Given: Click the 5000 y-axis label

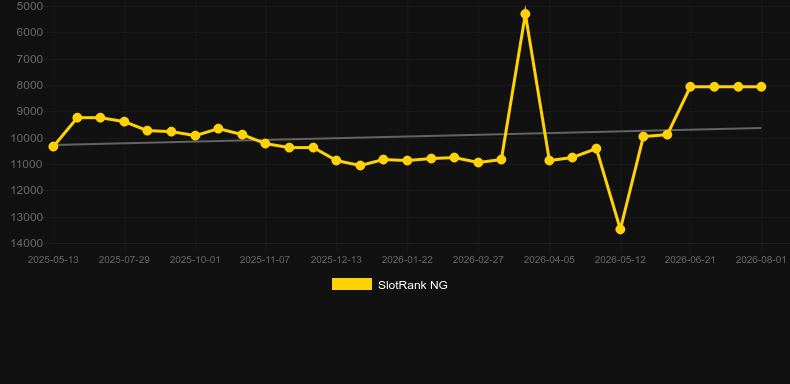Looking at the screenshot, I should click(30, 6).
